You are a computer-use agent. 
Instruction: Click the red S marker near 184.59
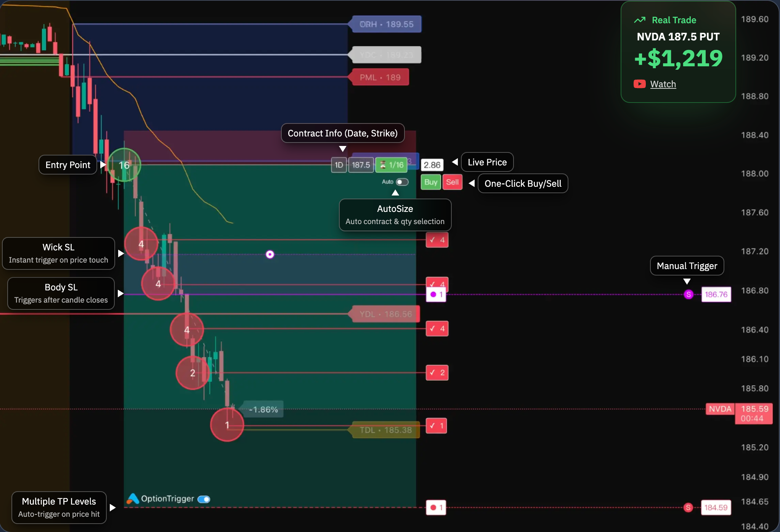[688, 508]
